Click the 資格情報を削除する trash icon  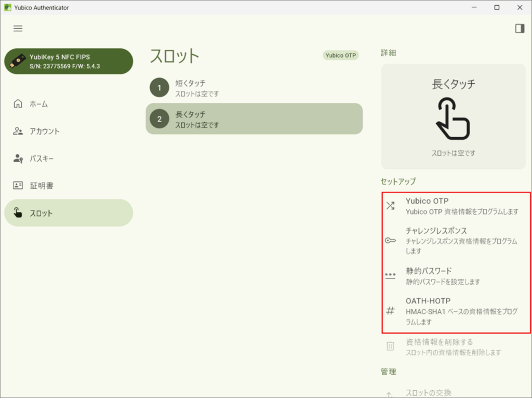tap(390, 346)
